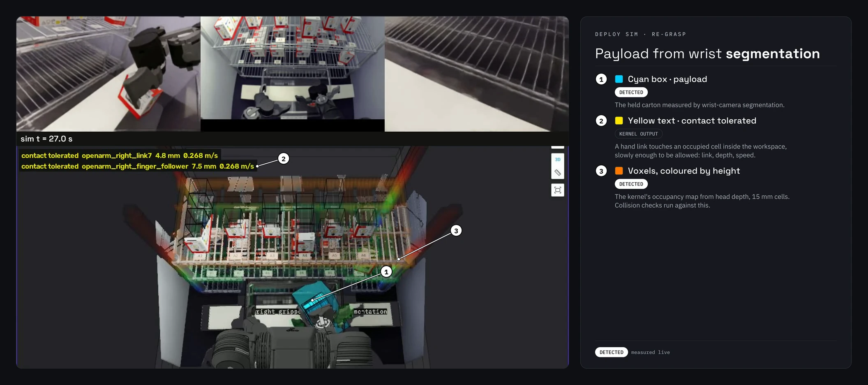Click the DETECTED badge under Voxels heading
The width and height of the screenshot is (868, 385).
point(631,184)
